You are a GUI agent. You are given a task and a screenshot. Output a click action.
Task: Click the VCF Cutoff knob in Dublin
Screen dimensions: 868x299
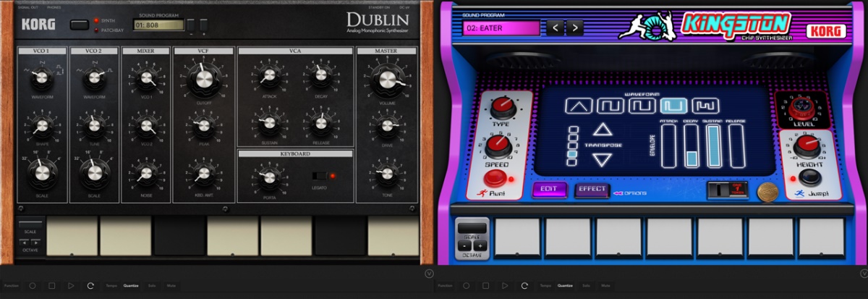205,81
